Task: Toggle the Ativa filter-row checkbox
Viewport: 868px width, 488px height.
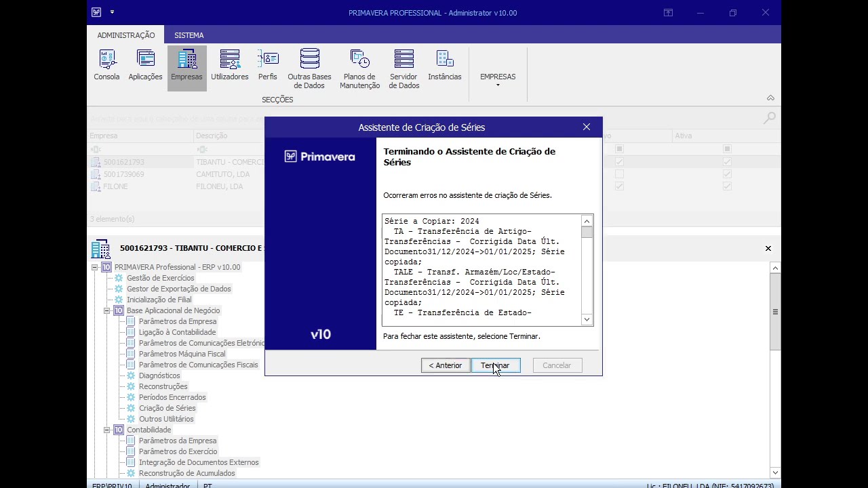Action: pos(727,149)
